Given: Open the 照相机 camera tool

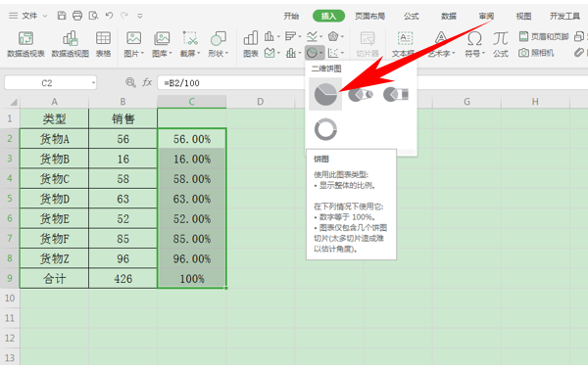Looking at the screenshot, I should [x=536, y=53].
